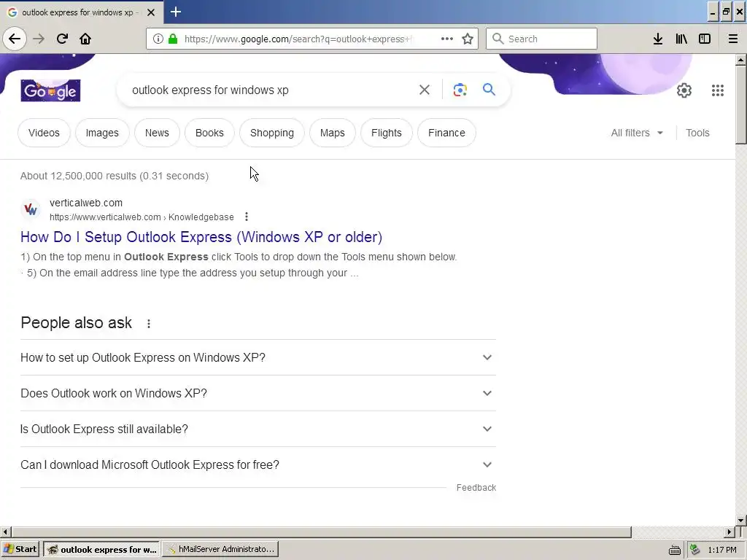The image size is (747, 560).
Task: Click the forward navigation arrow
Action: (39, 39)
